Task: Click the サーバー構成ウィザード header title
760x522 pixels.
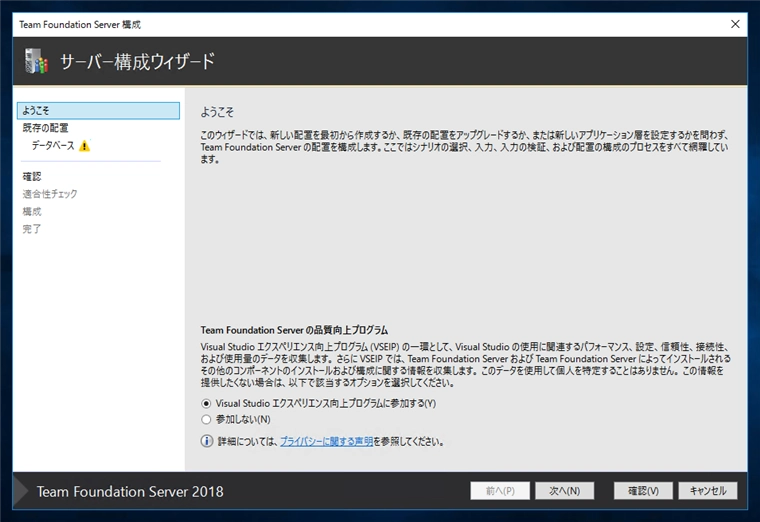Action: (x=137, y=62)
